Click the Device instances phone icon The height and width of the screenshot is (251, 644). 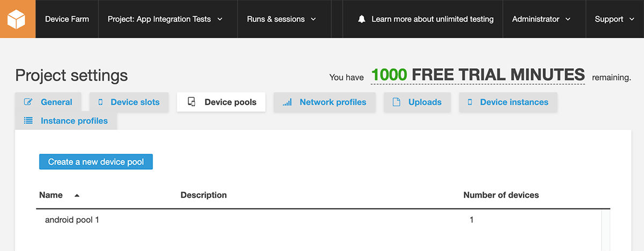coord(470,102)
